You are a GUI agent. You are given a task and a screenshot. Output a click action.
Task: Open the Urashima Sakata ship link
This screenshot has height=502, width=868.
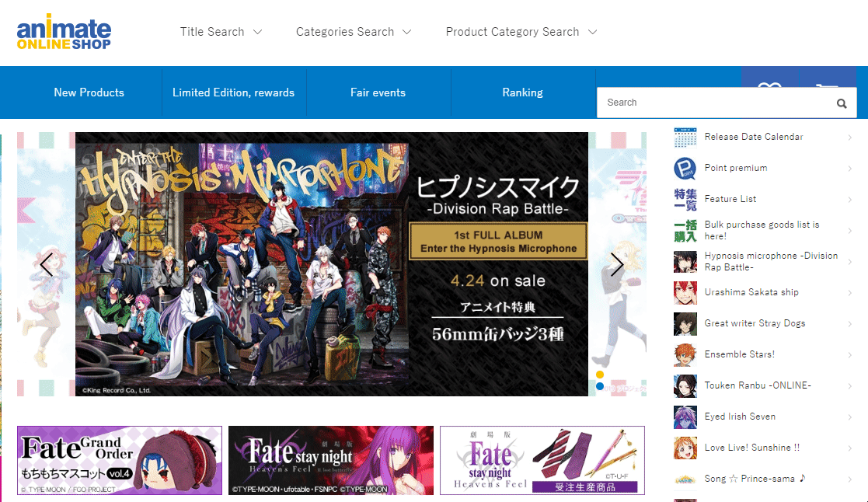[751, 292]
